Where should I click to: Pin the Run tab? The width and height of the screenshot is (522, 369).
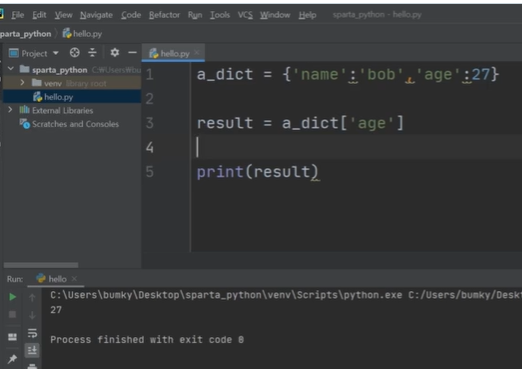tap(12, 359)
